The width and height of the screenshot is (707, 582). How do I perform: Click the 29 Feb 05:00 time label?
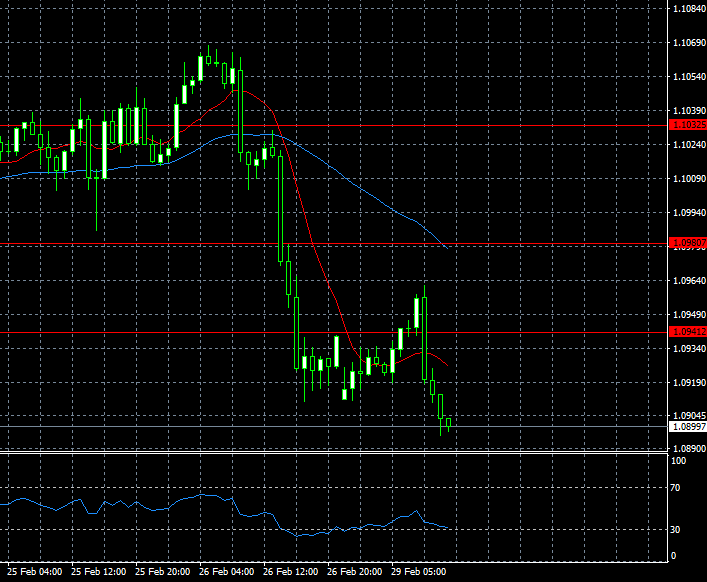(x=419, y=572)
